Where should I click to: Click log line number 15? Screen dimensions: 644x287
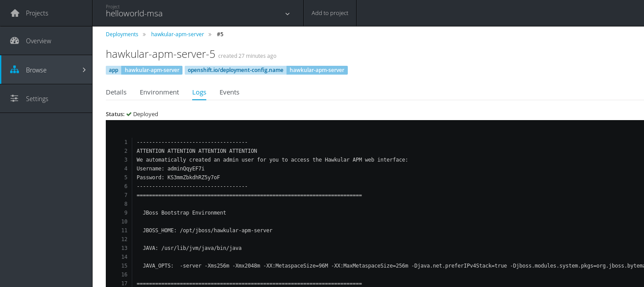124,266
